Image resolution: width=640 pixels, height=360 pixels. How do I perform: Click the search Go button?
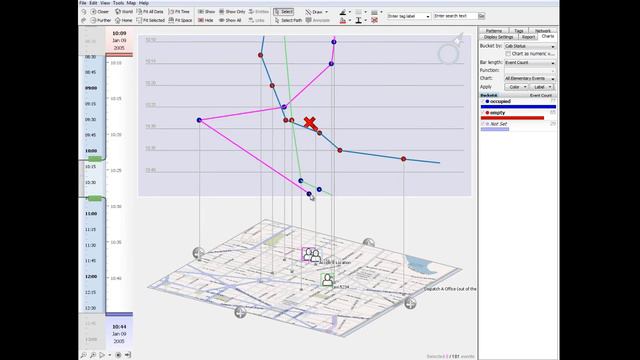click(x=482, y=16)
